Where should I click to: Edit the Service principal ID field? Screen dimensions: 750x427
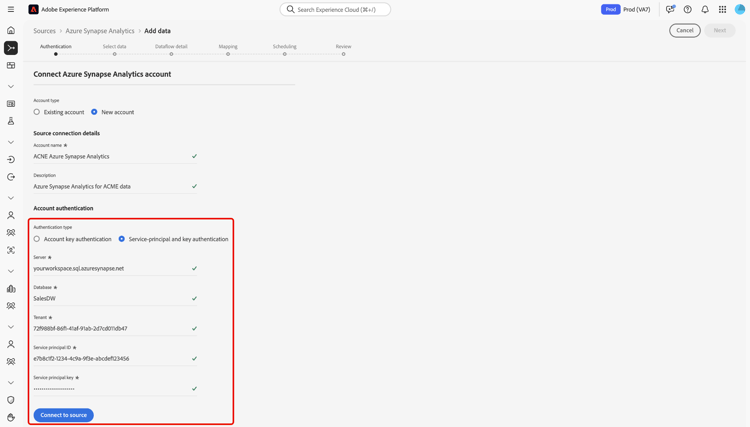115,359
